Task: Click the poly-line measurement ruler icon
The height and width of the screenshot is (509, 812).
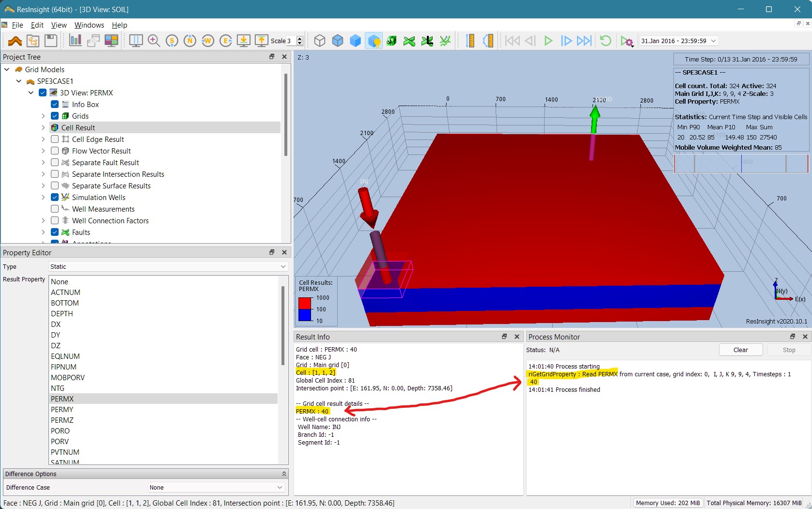Action: pos(488,41)
